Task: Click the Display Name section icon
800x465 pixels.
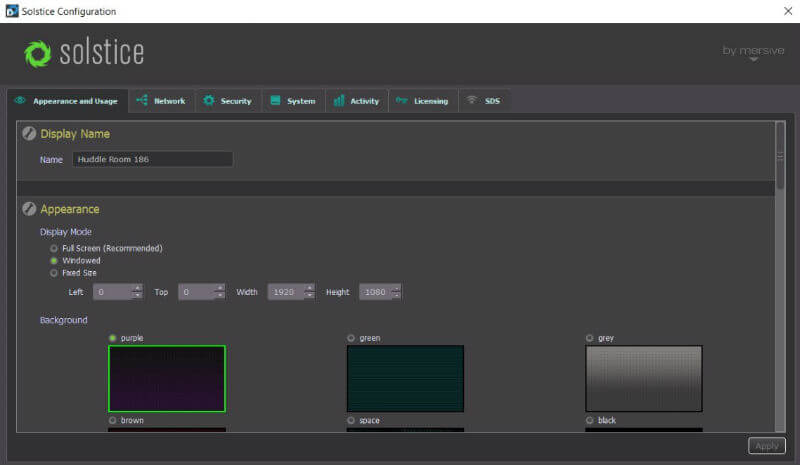Action: [x=29, y=134]
